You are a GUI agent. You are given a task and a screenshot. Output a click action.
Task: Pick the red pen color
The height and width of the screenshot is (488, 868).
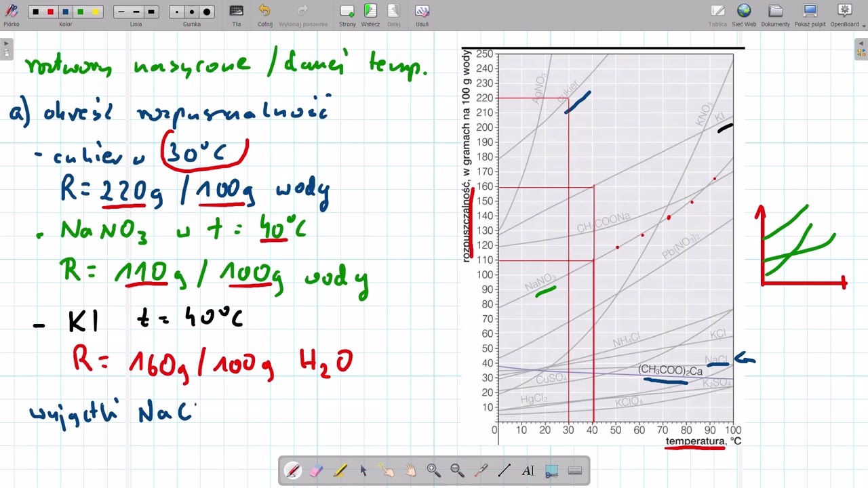point(50,12)
